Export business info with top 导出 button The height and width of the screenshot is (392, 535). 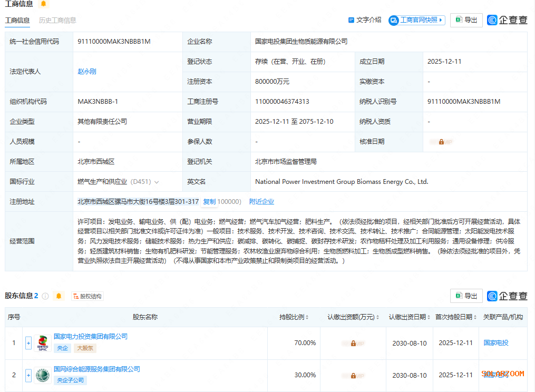click(x=466, y=20)
